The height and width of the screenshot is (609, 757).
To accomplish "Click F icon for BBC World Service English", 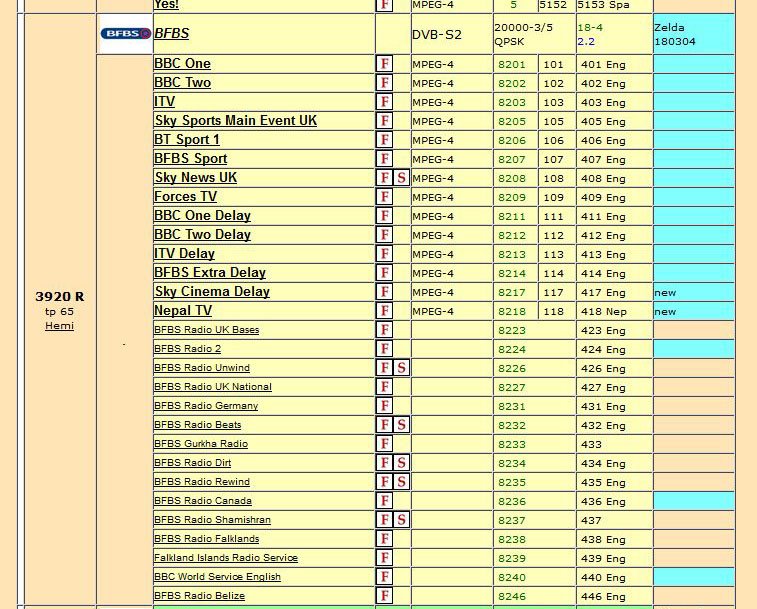I will click(x=385, y=577).
